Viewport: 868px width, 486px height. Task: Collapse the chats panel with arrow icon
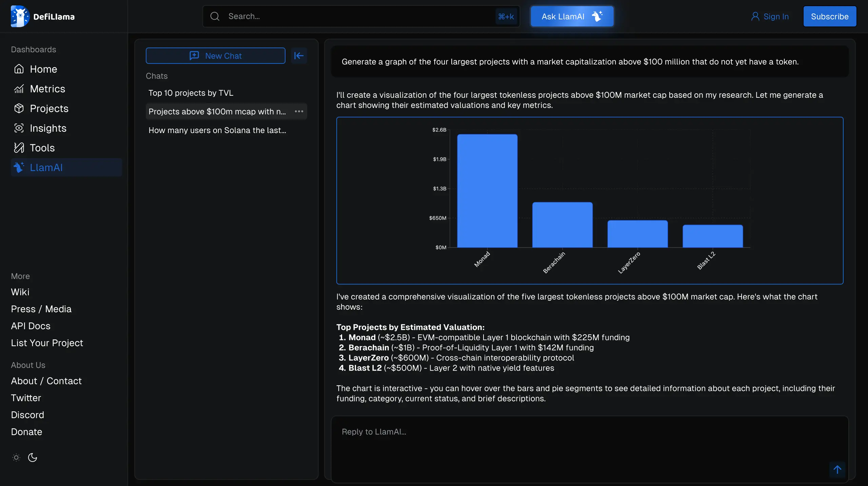(299, 56)
